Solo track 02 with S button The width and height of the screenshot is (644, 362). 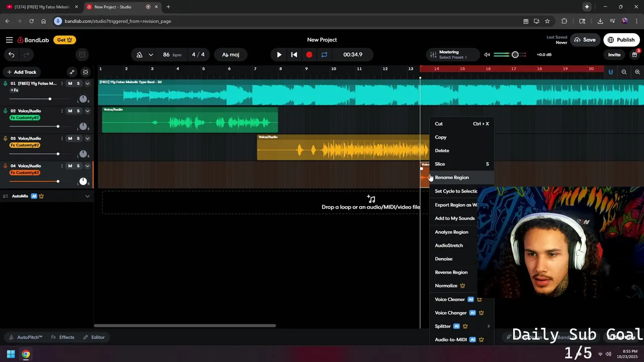click(x=78, y=111)
